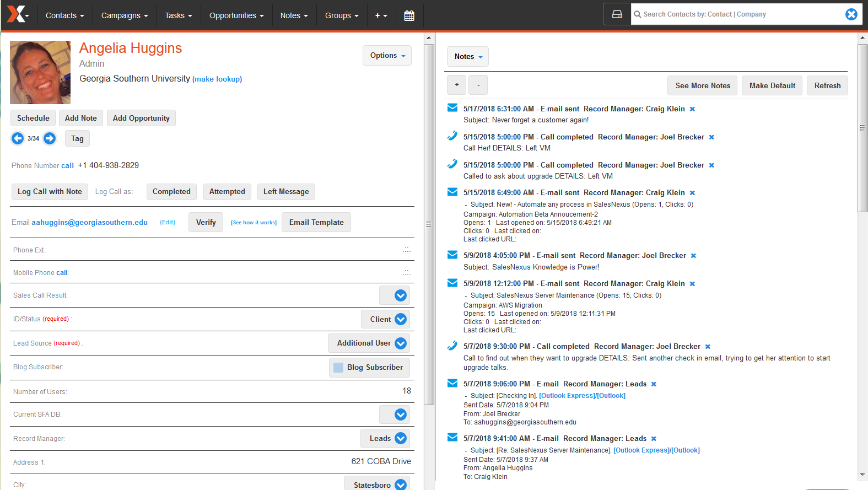Toggle the Blog Subscriber checkbox

pyautogui.click(x=338, y=368)
